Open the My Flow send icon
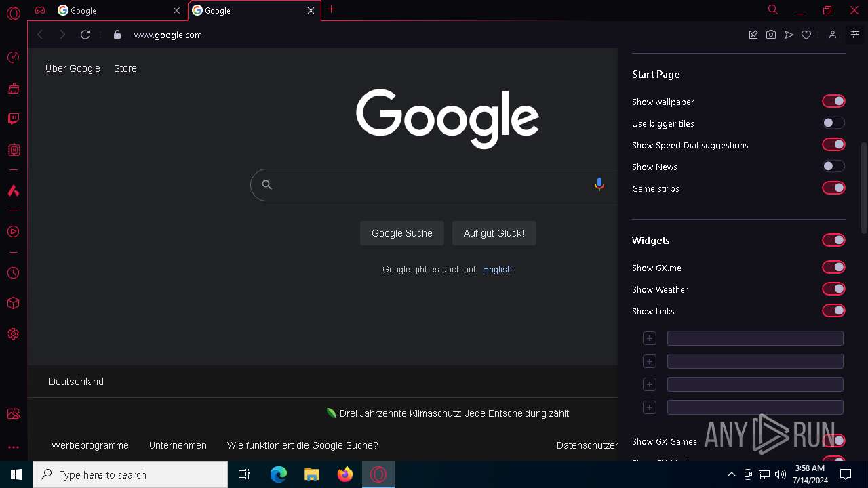 tap(789, 35)
